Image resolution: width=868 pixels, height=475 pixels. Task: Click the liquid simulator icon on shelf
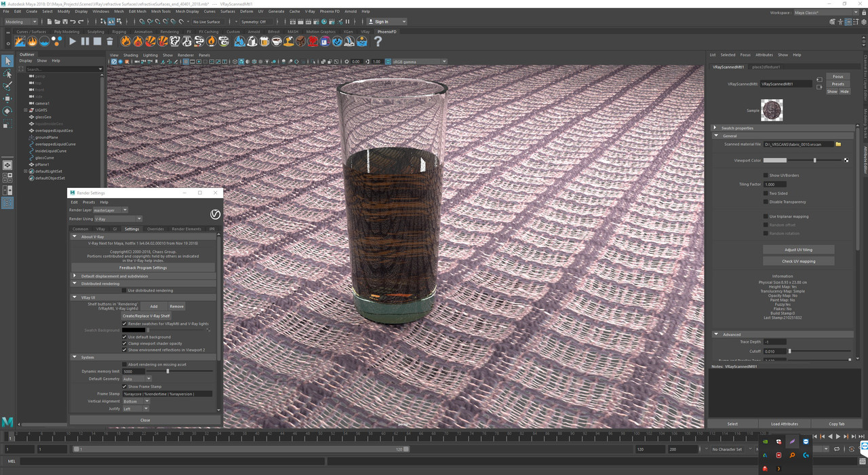point(44,41)
